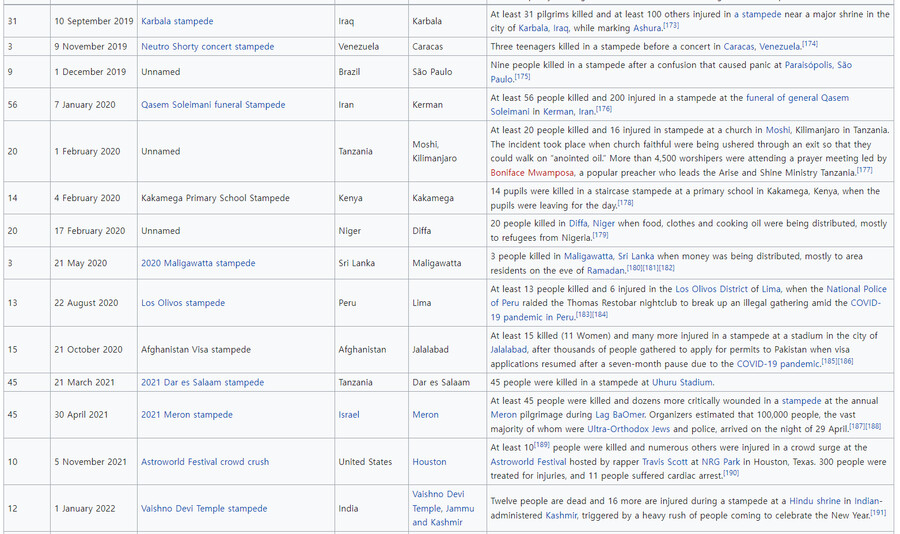Open the 2021 Meron stampede link
The height and width of the screenshot is (534, 900).
click(187, 414)
